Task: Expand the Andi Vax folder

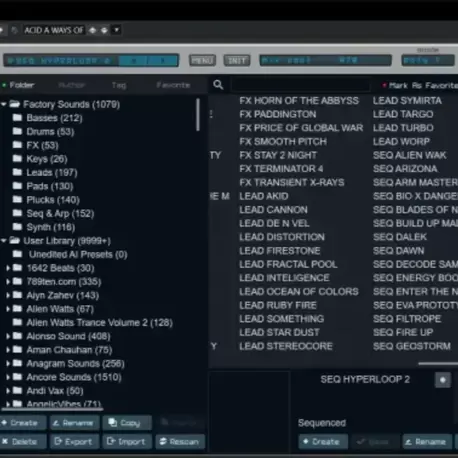Action: pyautogui.click(x=8, y=391)
